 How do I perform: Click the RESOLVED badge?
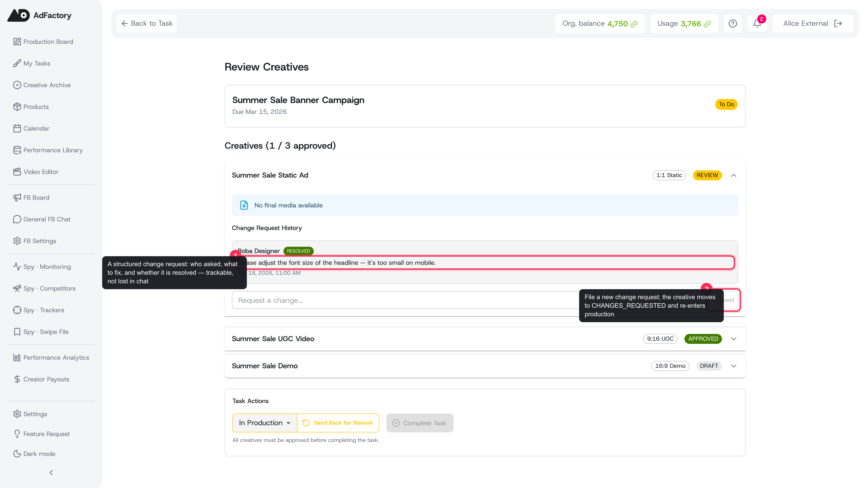(298, 251)
